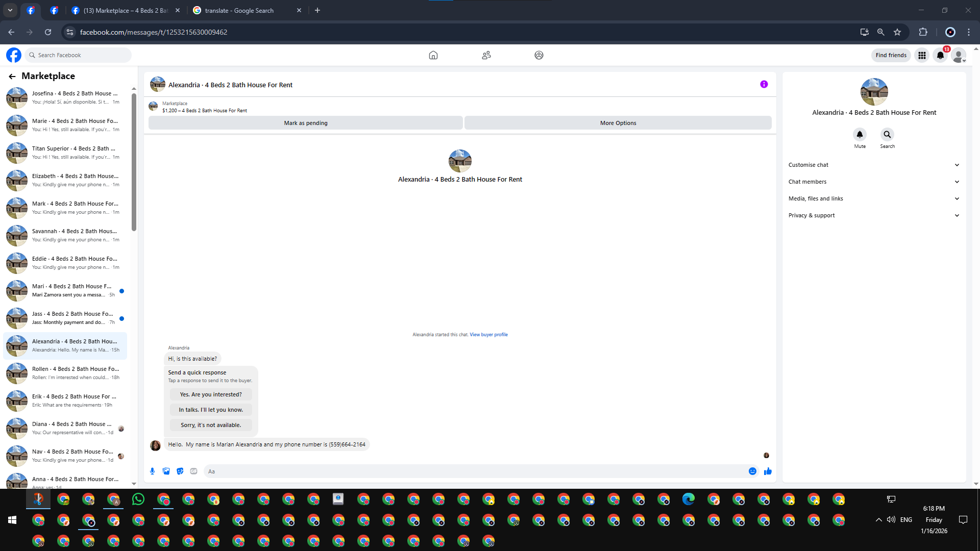Screen dimensions: 980x551
Task: Expand Chat members section
Action: click(x=873, y=182)
